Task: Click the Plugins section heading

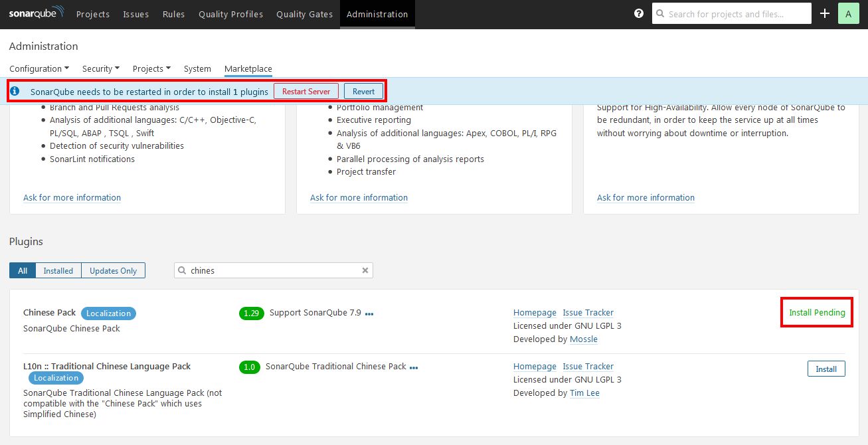Action: [26, 241]
